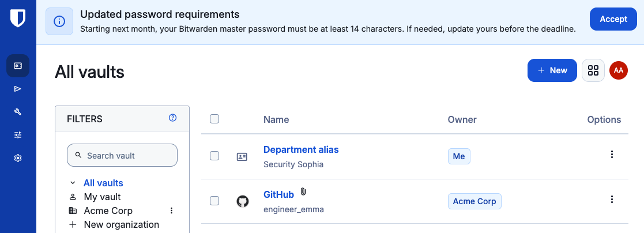Open the GitHub item link

[278, 194]
